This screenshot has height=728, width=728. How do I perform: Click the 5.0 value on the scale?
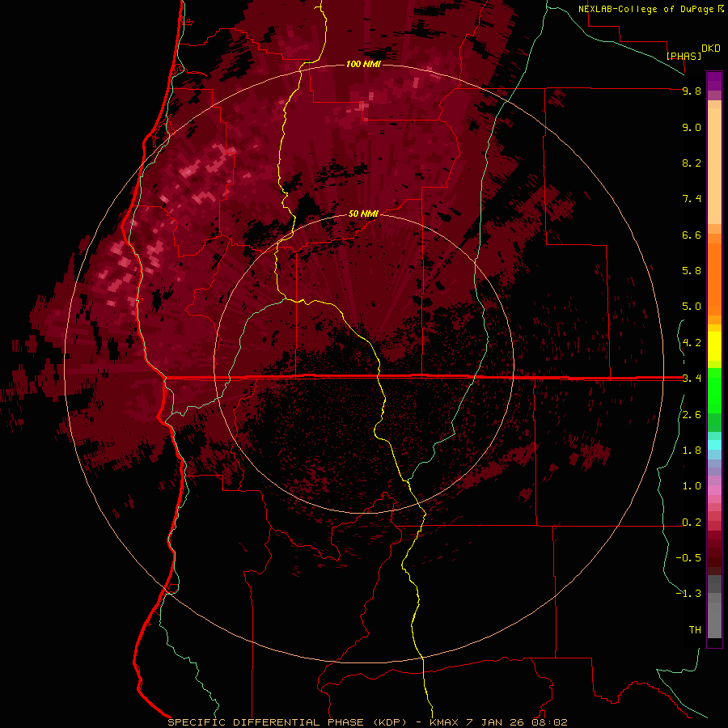point(692,307)
